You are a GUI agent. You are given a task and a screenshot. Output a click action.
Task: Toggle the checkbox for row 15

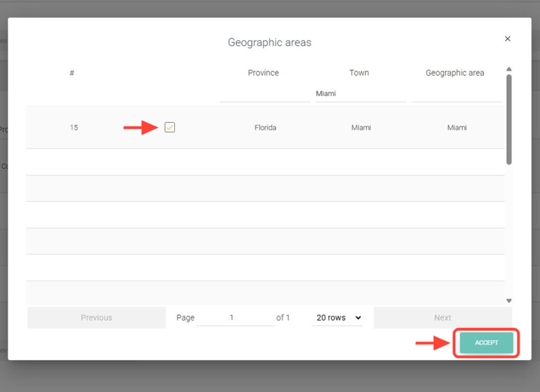click(x=169, y=127)
